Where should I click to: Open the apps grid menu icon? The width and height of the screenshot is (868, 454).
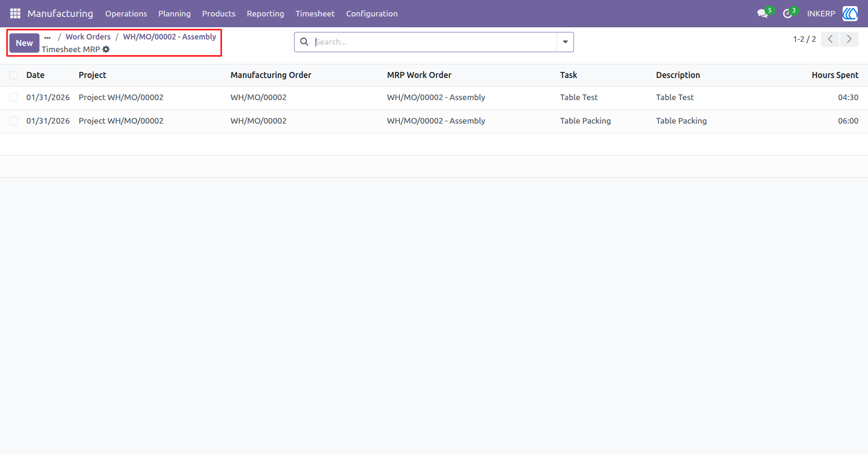click(x=15, y=14)
